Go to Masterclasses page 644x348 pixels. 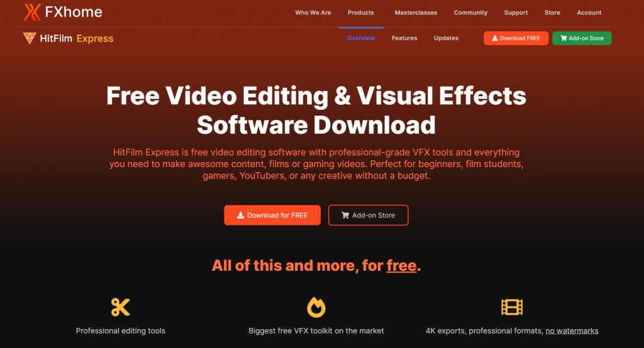point(416,13)
